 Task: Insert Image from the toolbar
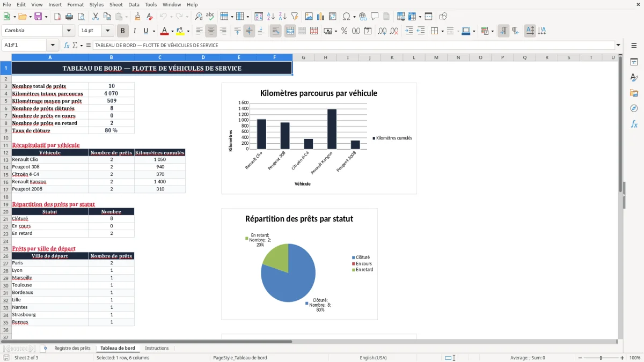309,17
